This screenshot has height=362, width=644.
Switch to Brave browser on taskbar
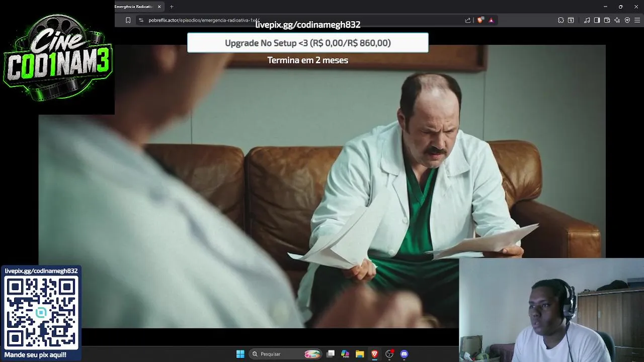[x=374, y=354]
